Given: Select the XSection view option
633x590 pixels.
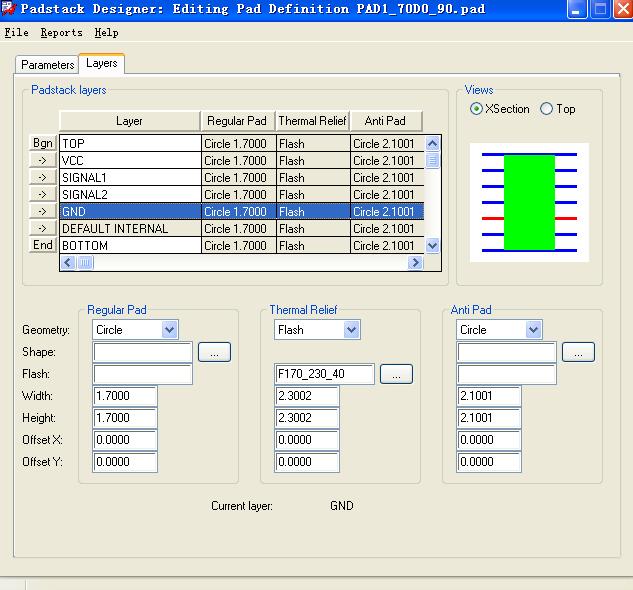Looking at the screenshot, I should point(476,109).
